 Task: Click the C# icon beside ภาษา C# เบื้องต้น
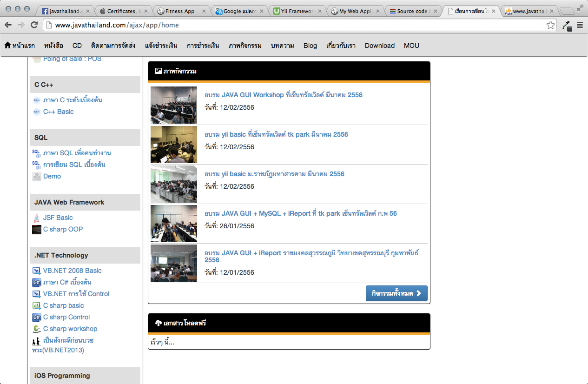click(37, 282)
